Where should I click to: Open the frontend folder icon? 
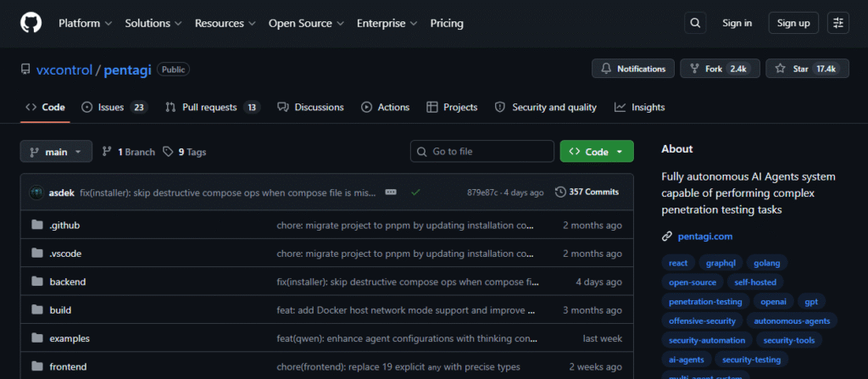(37, 366)
